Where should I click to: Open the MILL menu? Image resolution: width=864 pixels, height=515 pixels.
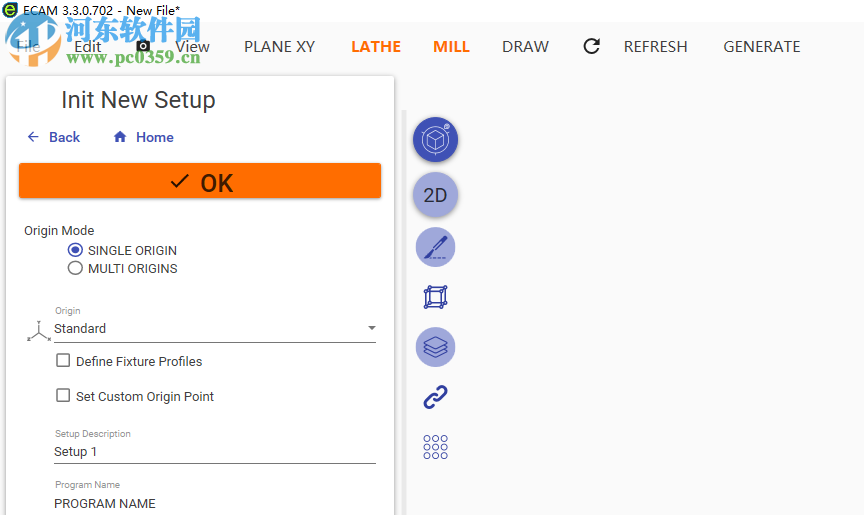pos(451,46)
